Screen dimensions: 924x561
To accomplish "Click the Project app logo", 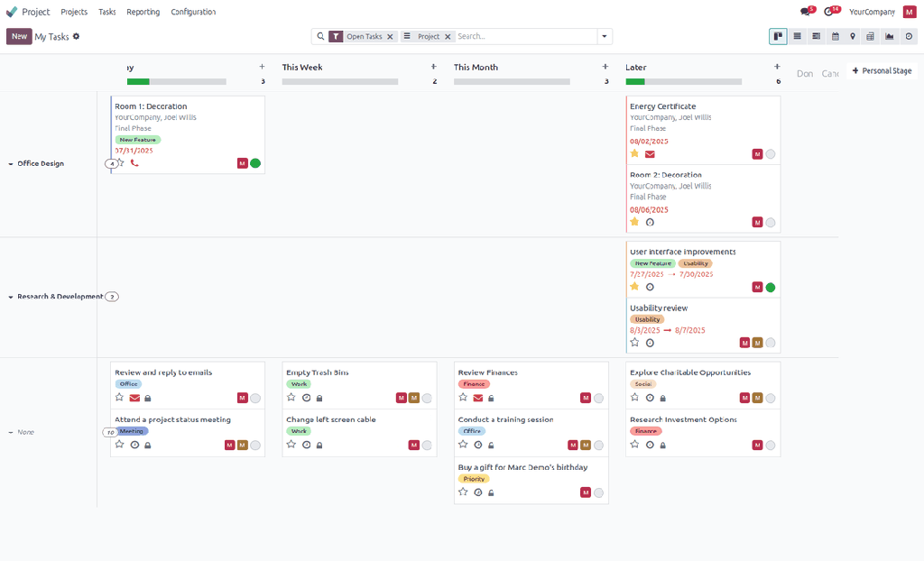I will [x=12, y=12].
